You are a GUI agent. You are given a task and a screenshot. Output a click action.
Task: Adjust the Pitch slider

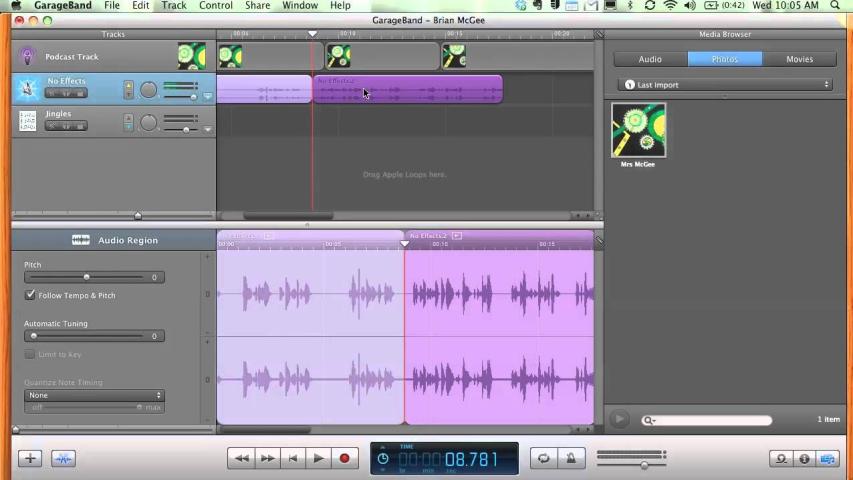coord(87,277)
